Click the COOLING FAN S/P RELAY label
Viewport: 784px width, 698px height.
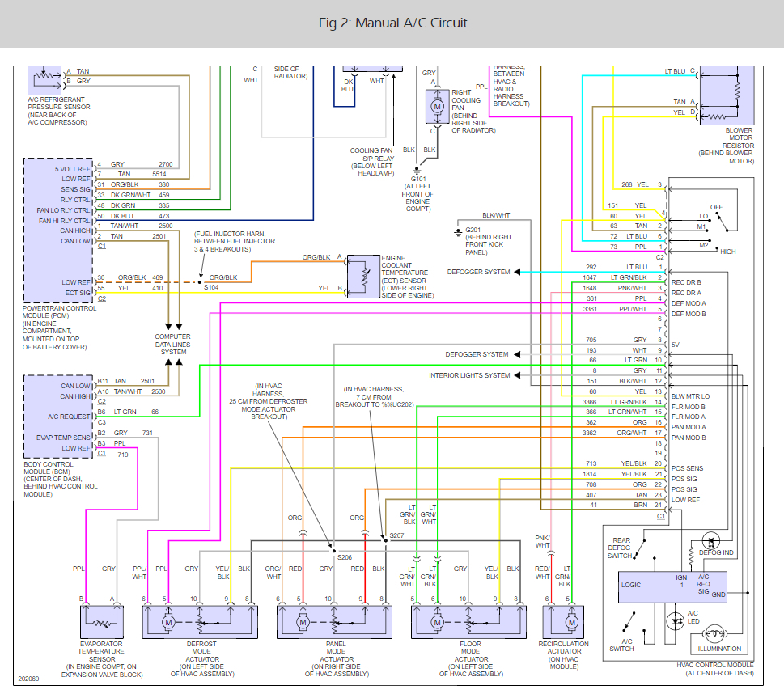(x=372, y=162)
